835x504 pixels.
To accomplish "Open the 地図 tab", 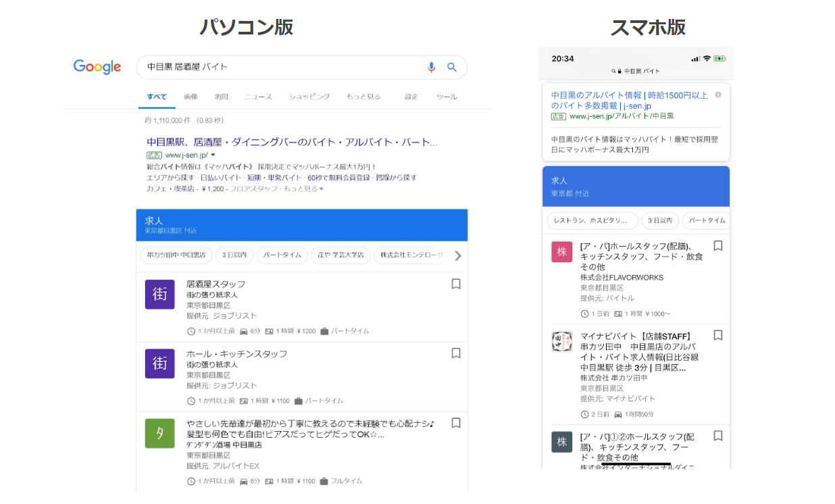I will click(221, 97).
